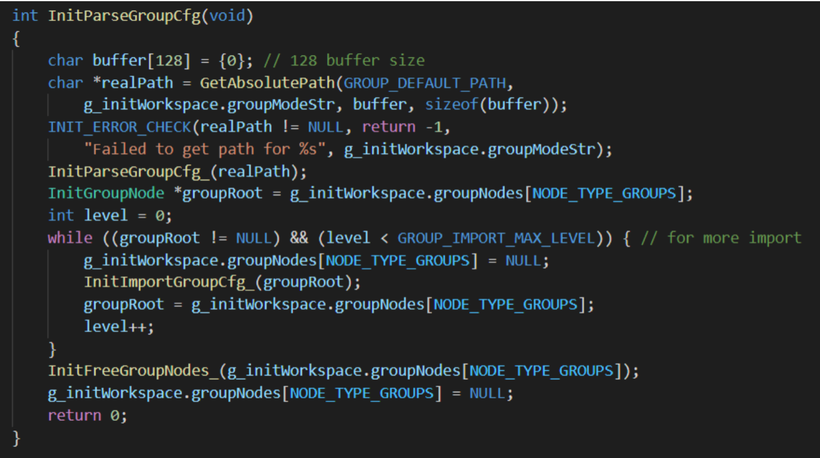The image size is (820, 458).
Task: Click '*groupRoot' pointer declaration
Action: [x=218, y=193]
